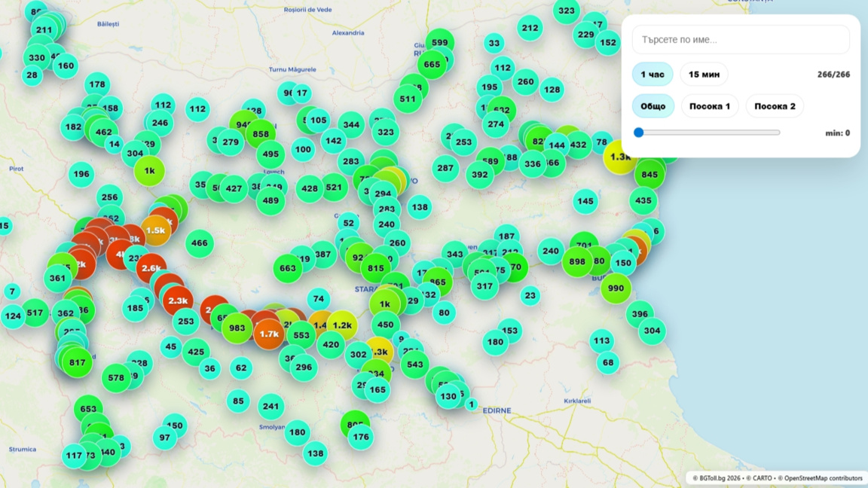Click the minimum traffic slider handle
This screenshot has width=868, height=488.
click(x=639, y=133)
